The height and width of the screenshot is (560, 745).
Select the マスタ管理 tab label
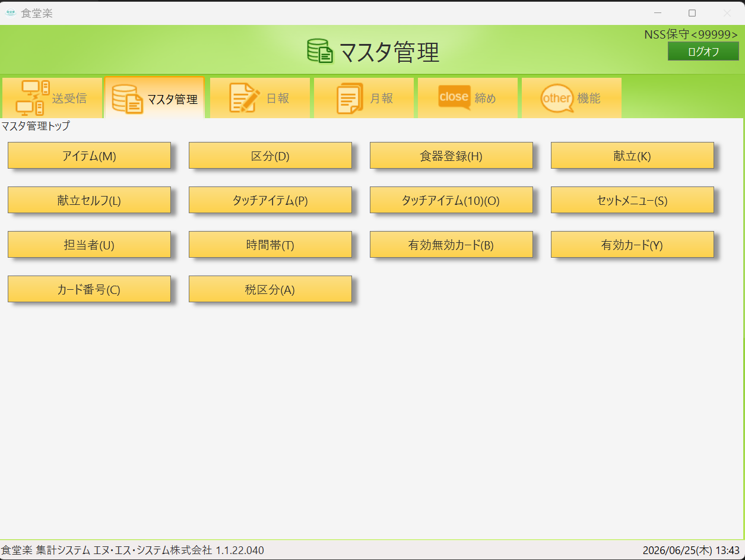tap(172, 99)
